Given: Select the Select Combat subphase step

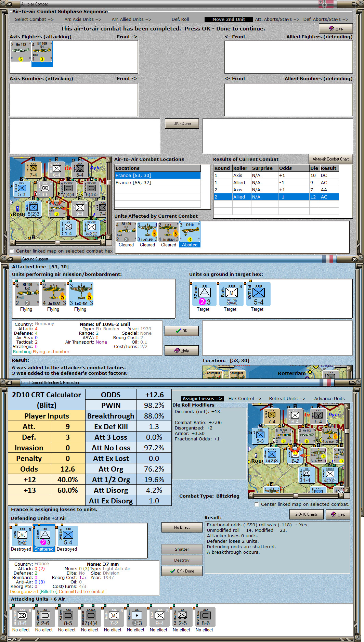Looking at the screenshot, I should 34,20.
